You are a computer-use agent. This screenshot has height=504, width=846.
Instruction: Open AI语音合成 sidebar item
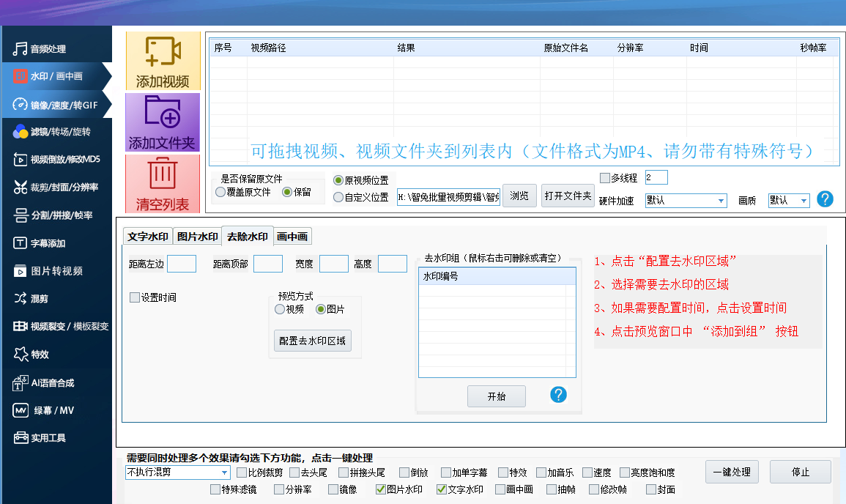[x=51, y=382]
